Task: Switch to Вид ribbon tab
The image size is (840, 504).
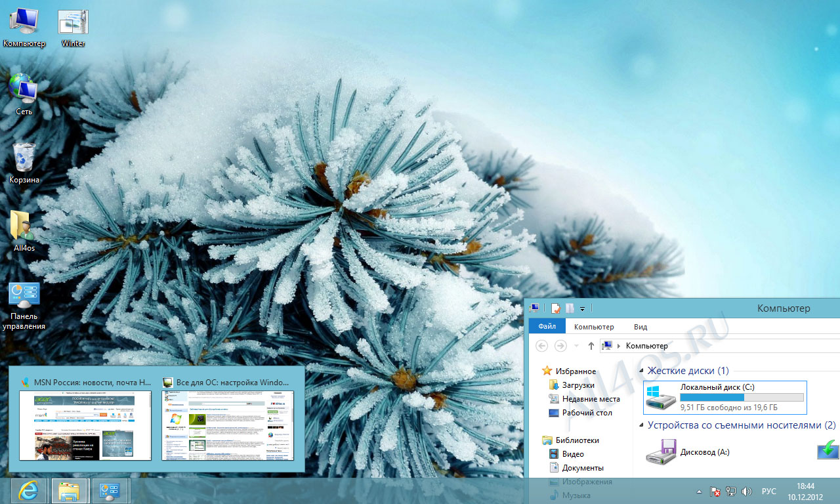Action: [640, 327]
